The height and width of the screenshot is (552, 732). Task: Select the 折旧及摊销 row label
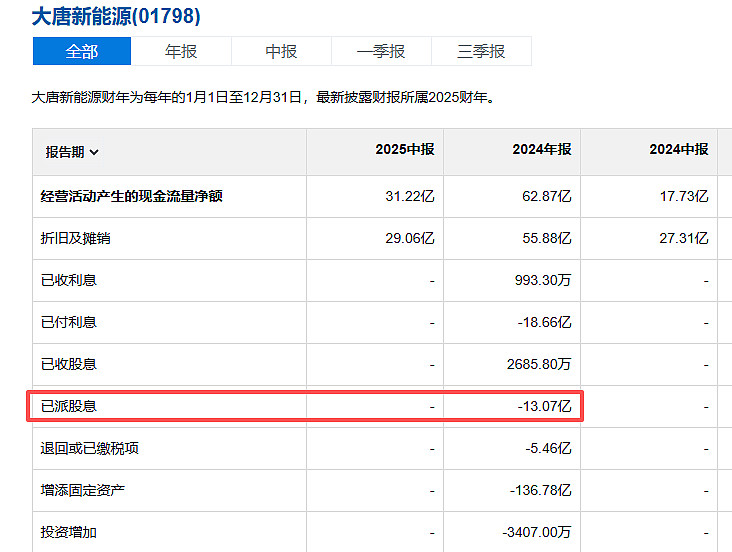[76, 238]
